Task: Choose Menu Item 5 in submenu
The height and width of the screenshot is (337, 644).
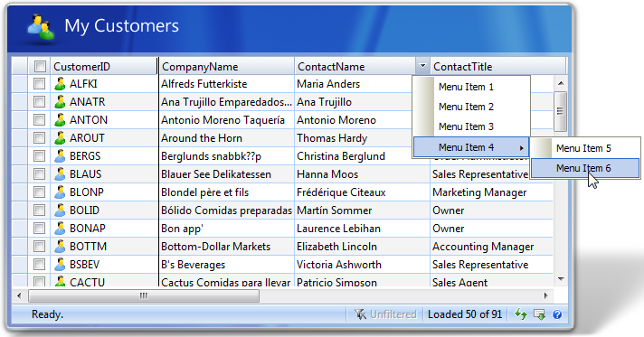Action: pos(585,148)
